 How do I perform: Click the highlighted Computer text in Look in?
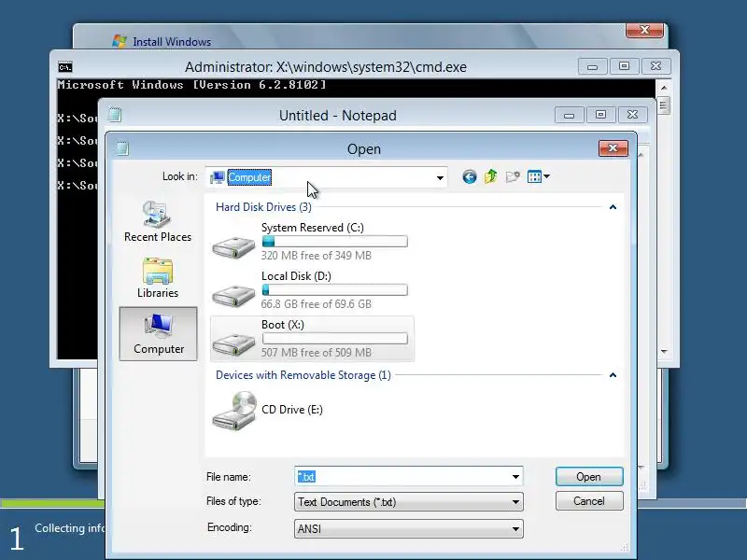[x=249, y=177]
